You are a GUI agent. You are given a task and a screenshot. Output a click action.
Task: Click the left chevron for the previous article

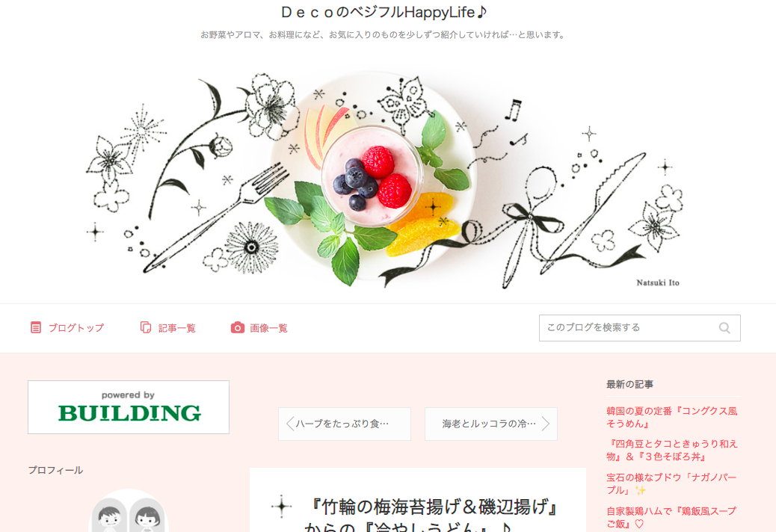tap(290, 424)
